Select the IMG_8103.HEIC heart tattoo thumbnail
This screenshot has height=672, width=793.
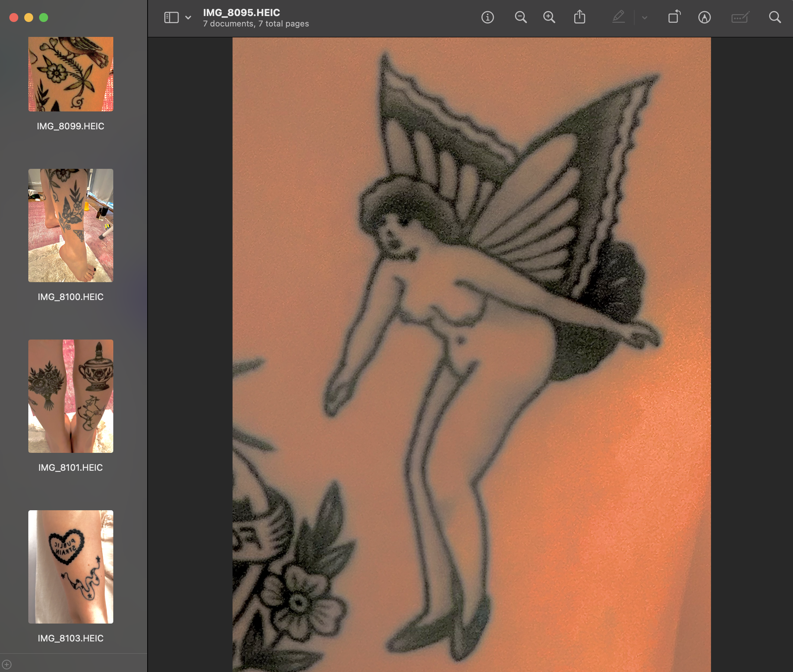point(70,567)
